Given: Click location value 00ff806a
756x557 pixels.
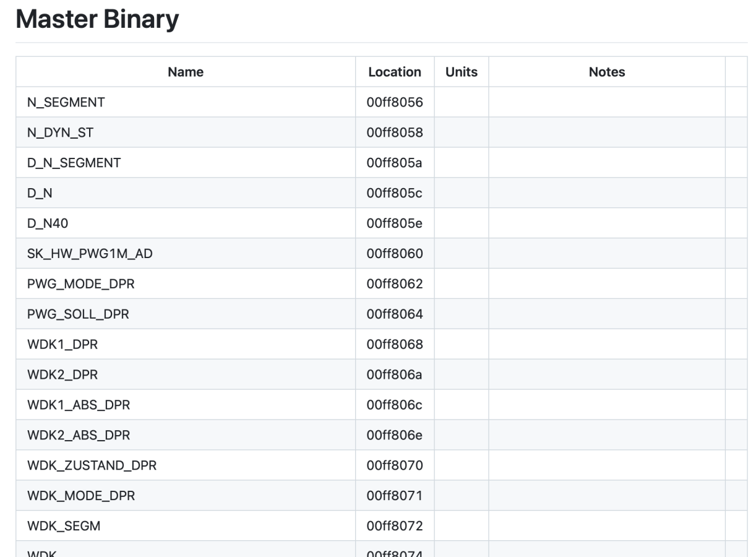Looking at the screenshot, I should pos(395,375).
